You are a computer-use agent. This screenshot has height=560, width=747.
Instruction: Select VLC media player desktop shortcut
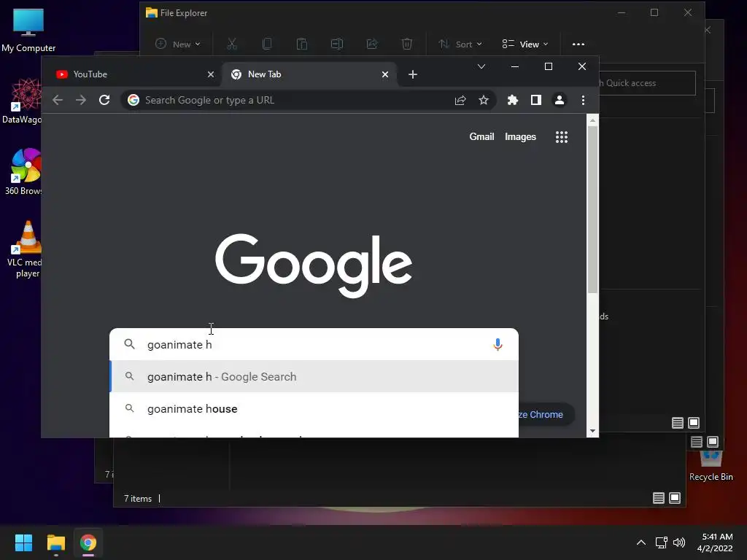click(24, 249)
